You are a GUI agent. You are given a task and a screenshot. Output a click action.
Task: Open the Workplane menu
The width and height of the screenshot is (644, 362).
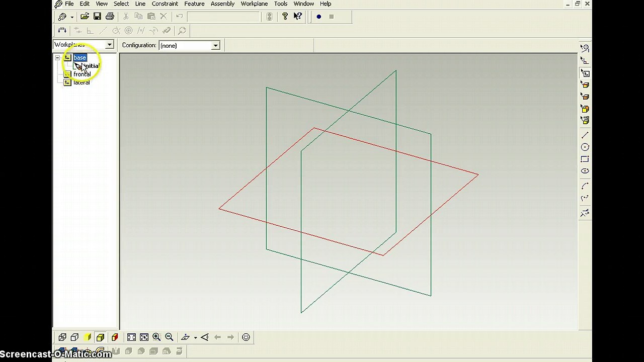254,4
